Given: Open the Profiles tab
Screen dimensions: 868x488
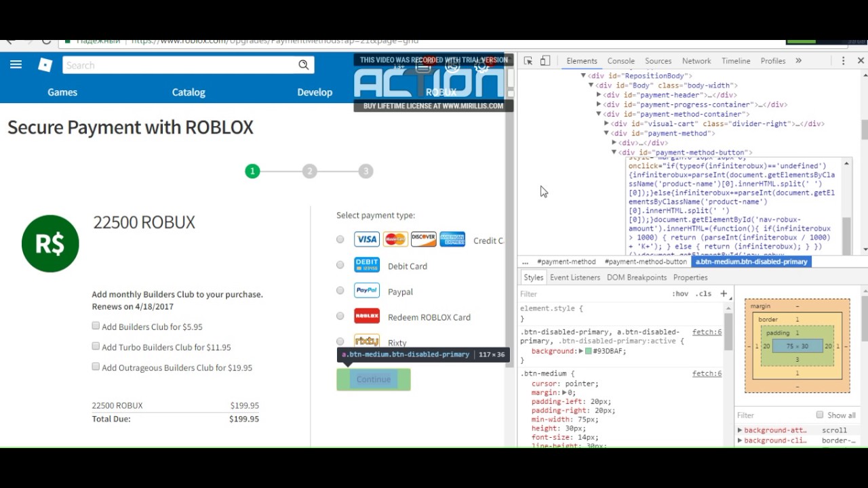Looking at the screenshot, I should coord(773,61).
